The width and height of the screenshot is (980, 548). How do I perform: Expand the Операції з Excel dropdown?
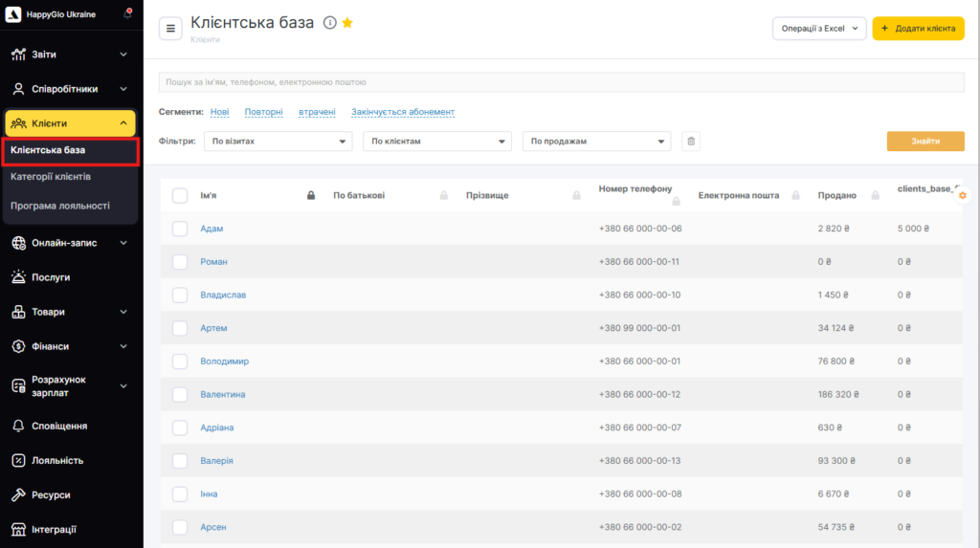(x=818, y=29)
